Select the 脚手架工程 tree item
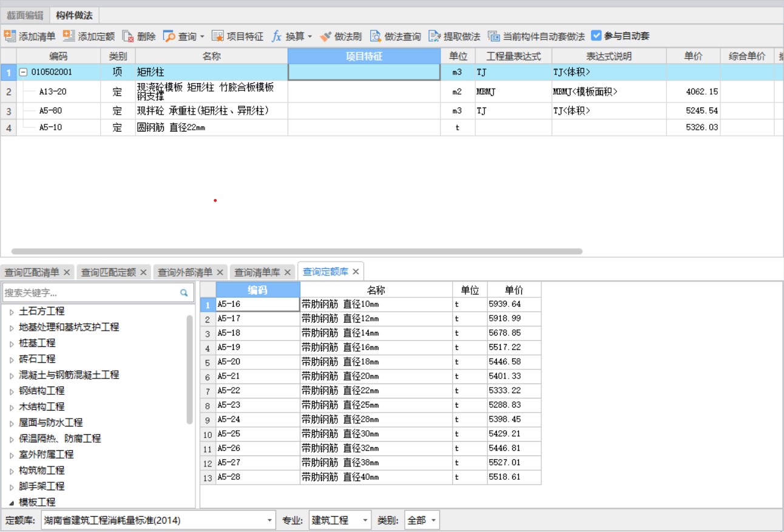Viewport: 784px width, 532px height. [42, 486]
